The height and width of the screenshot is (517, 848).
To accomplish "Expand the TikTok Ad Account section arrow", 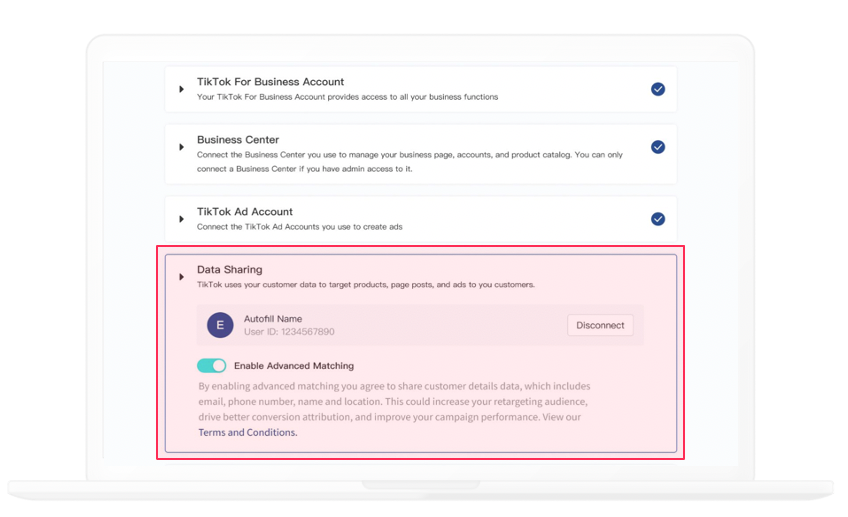I will click(182, 219).
